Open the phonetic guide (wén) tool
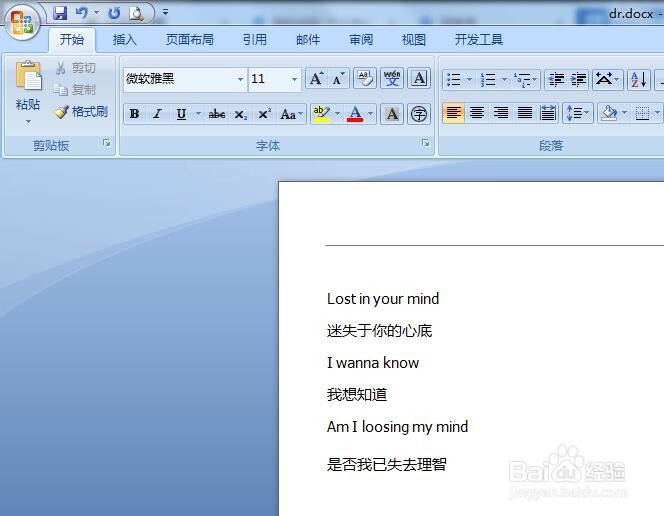The height and width of the screenshot is (516, 664). [392, 78]
